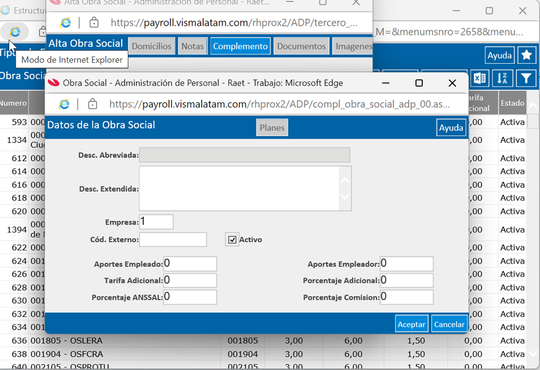
Task: Click the Aportes Empleado input field
Action: [x=190, y=264]
